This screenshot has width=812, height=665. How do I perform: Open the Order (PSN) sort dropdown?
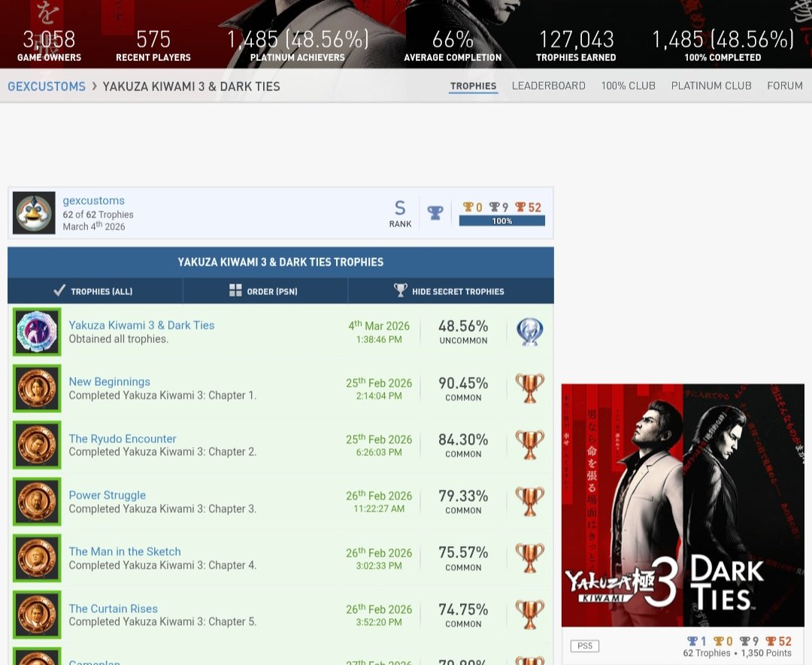click(265, 291)
